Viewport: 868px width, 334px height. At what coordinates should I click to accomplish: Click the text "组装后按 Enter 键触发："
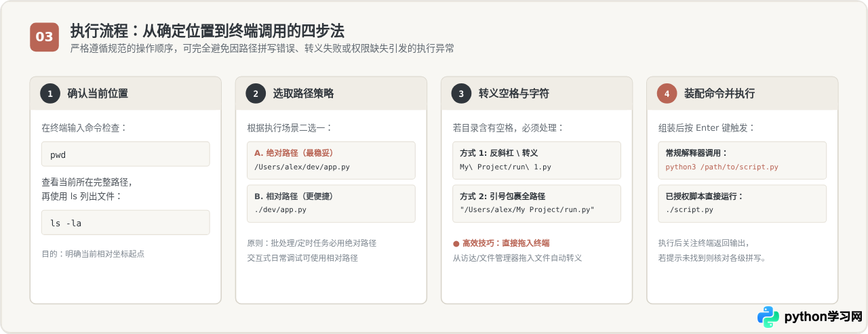(706, 127)
